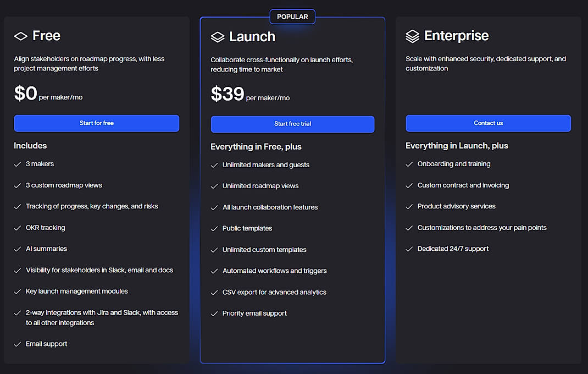Click 'Everything in Launch, plus' heading

(457, 146)
